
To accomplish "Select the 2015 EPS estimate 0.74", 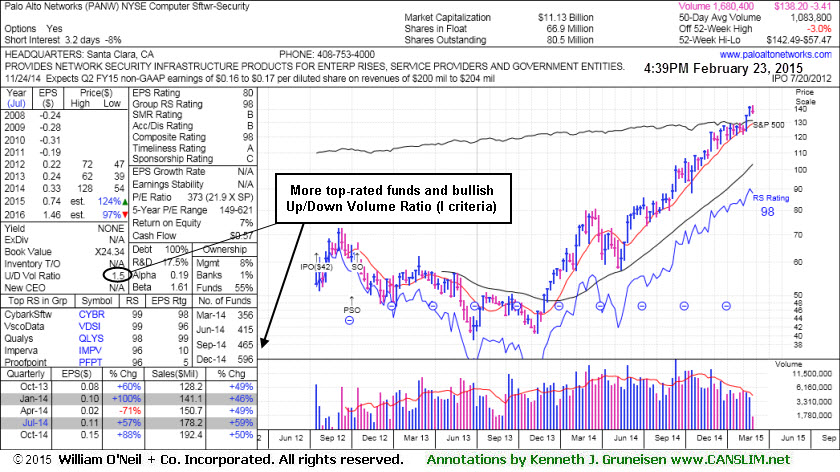I will point(51,201).
